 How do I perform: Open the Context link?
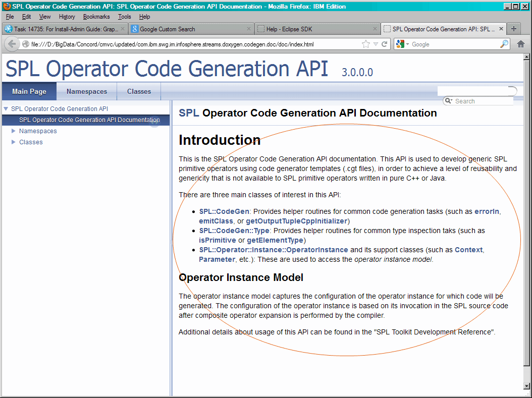(x=468, y=250)
